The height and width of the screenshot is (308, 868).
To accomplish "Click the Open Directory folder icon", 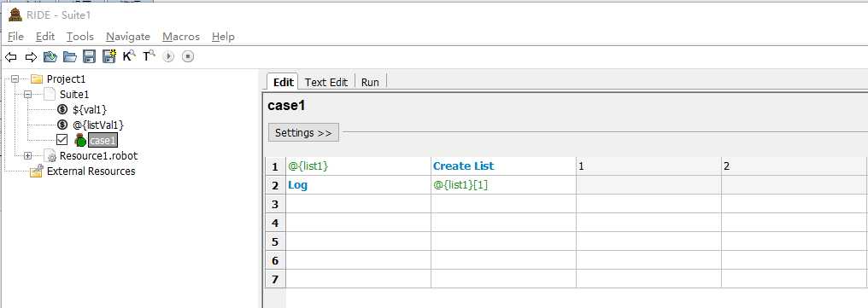I will click(x=70, y=56).
